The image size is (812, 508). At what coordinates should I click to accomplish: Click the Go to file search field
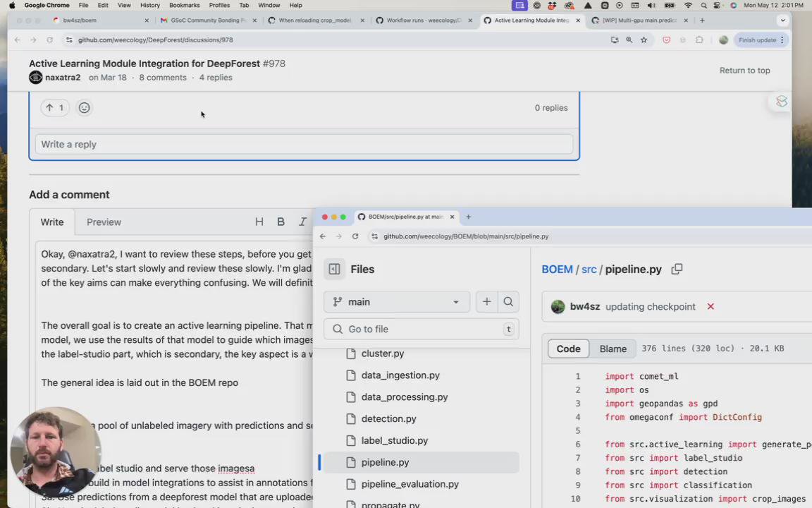[x=421, y=329]
